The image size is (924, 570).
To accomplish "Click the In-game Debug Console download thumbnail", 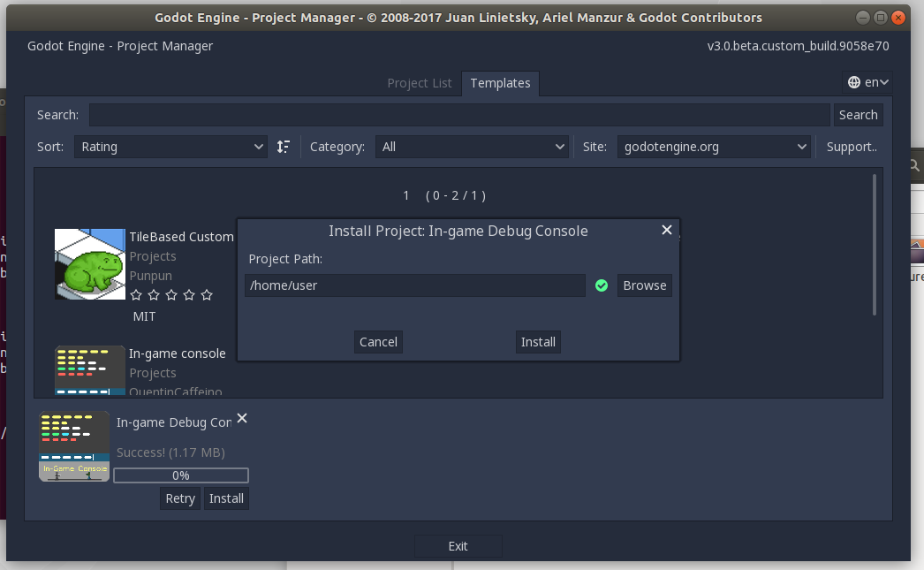I will tap(73, 445).
